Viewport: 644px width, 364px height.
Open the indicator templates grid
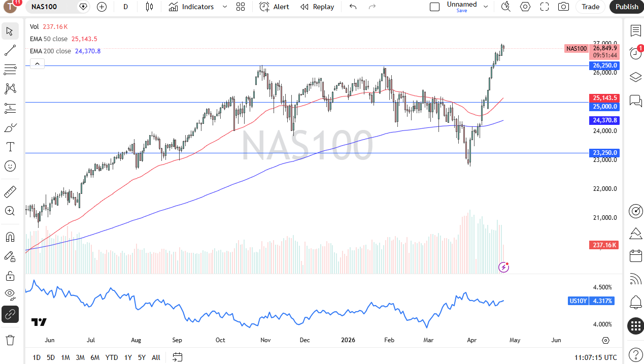tap(241, 7)
